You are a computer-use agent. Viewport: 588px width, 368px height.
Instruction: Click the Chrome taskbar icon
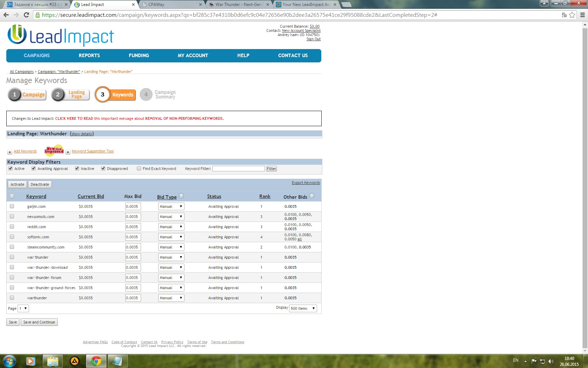pos(96,361)
